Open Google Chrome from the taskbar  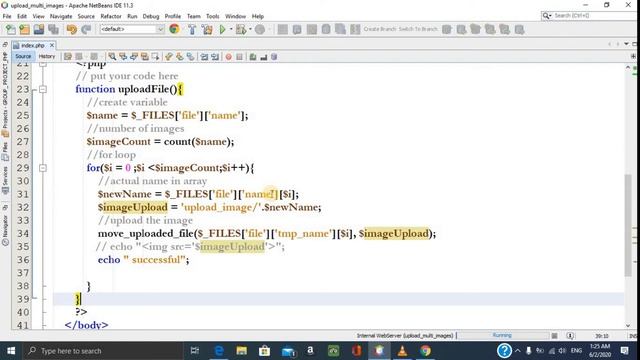pyautogui.click(x=425, y=351)
